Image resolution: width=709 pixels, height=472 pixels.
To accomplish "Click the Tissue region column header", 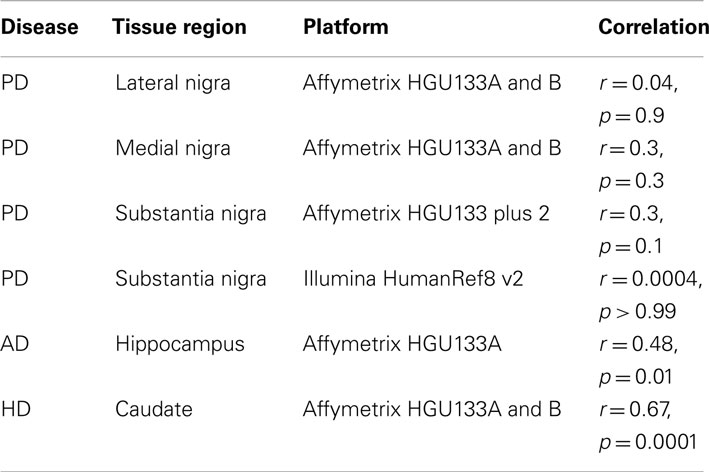I will coord(179,27).
